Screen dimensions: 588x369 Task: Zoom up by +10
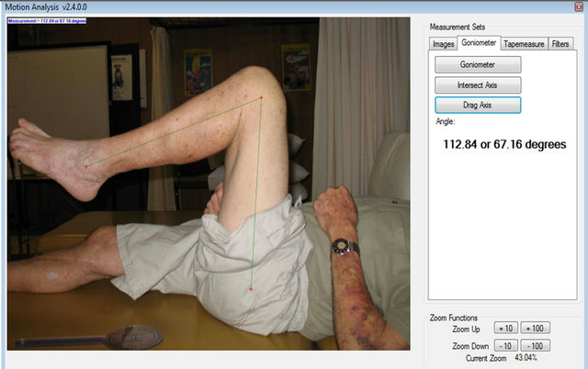click(505, 329)
